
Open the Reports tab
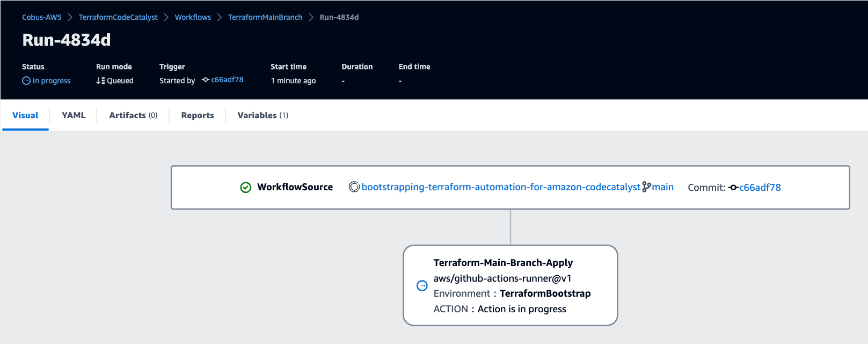198,115
